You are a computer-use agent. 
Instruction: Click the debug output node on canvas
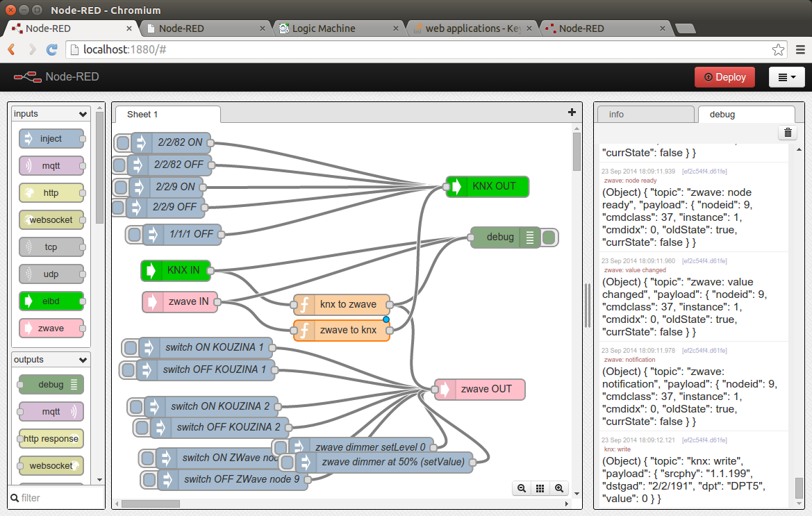(x=506, y=238)
